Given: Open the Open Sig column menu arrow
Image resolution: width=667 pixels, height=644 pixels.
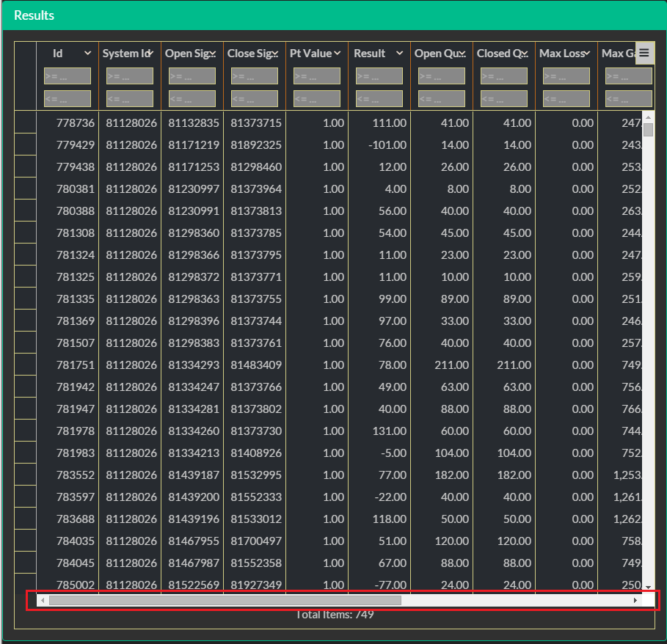Looking at the screenshot, I should point(212,53).
